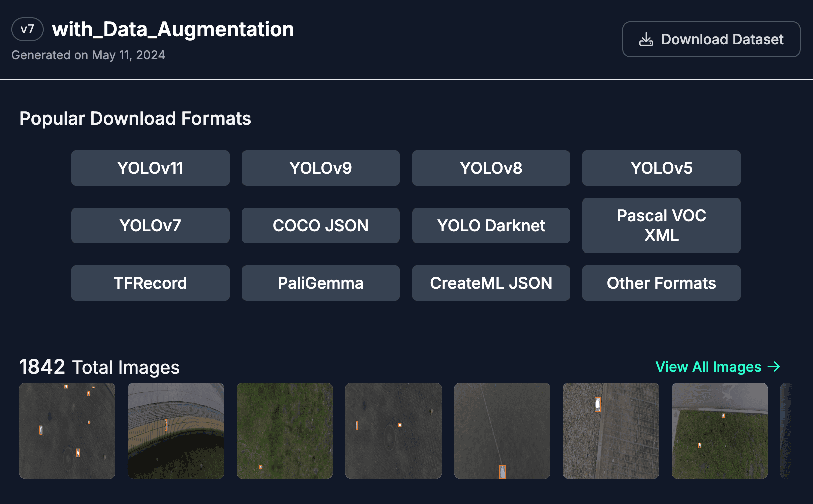Pick the COCO JSON format
Image resolution: width=813 pixels, height=504 pixels.
[321, 225]
